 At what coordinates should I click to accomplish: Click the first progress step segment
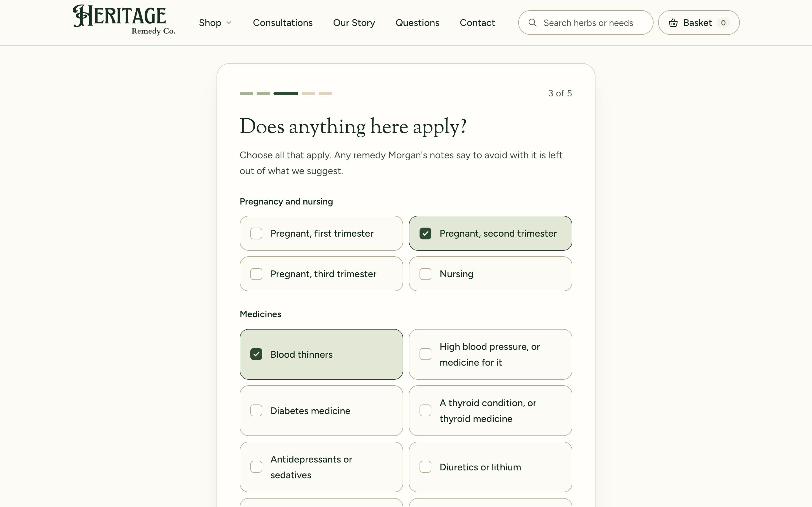coord(246,93)
